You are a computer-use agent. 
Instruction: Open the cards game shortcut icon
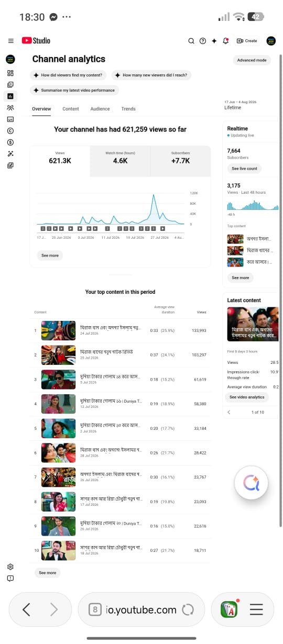(230, 609)
